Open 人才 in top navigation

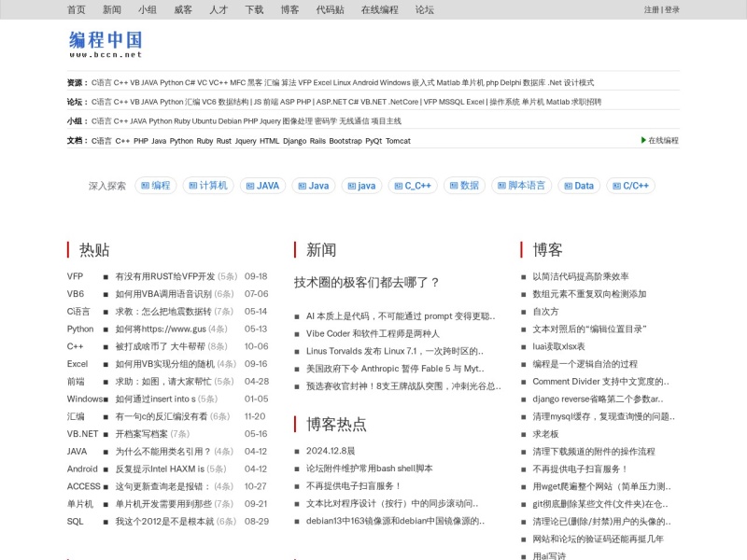tap(218, 9)
